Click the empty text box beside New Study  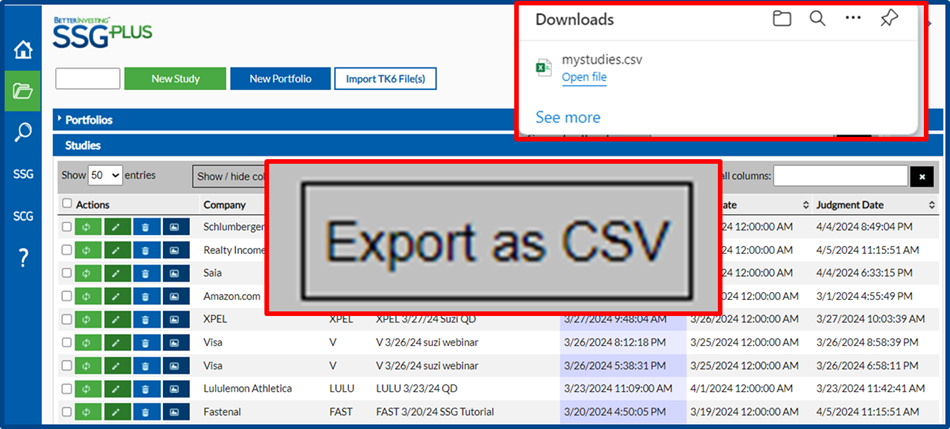pyautogui.click(x=88, y=79)
